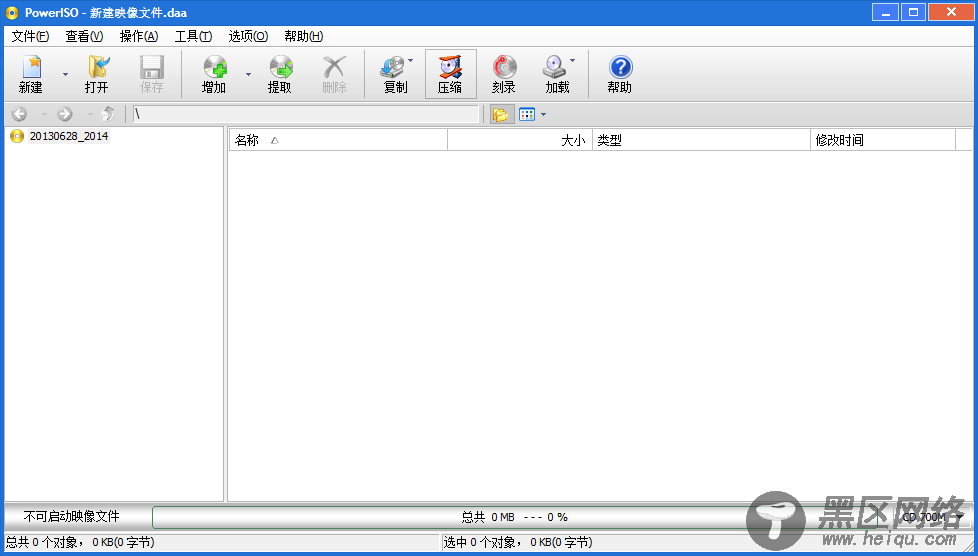The image size is (978, 556).
Task: Click the 总共 0 个对象 status text
Action: (80, 542)
